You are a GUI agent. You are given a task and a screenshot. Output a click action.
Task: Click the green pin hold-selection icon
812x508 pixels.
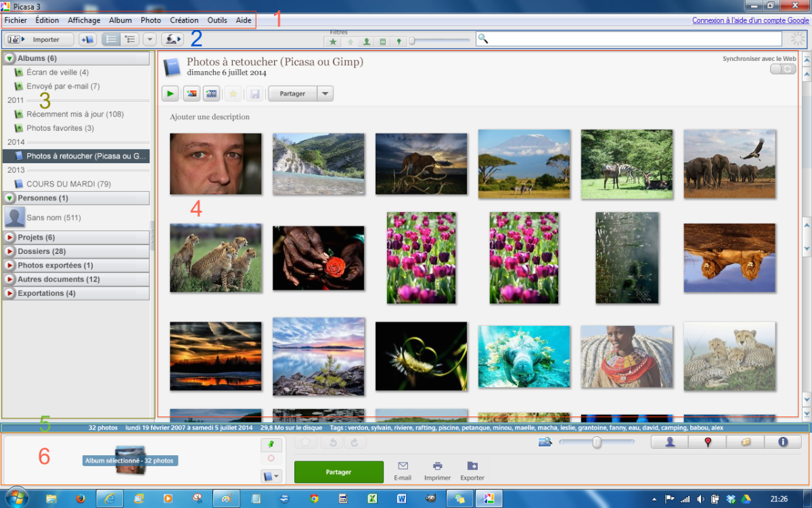(x=271, y=445)
